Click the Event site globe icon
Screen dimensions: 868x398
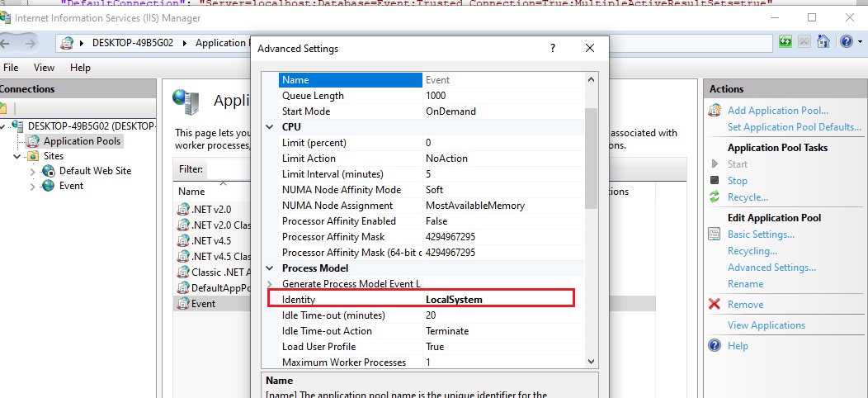pyautogui.click(x=49, y=186)
